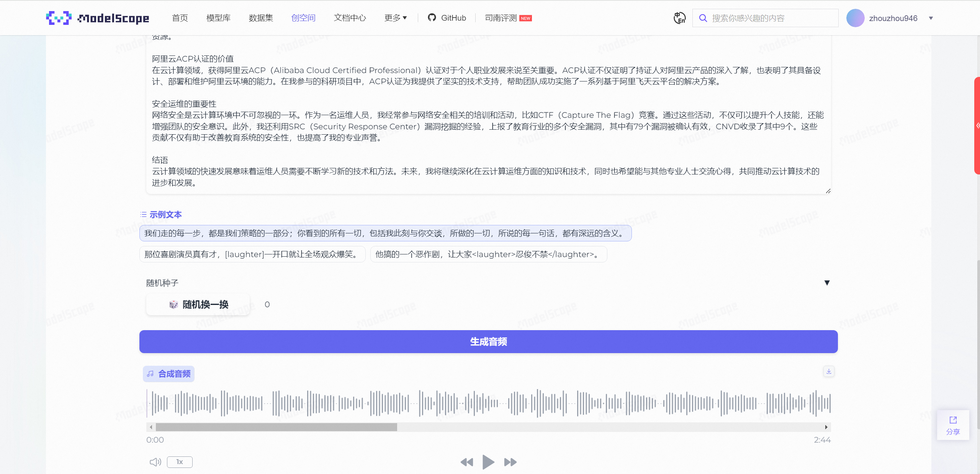Screen dimensions: 980x474
Task: Download the synthesized audio
Action: click(828, 371)
